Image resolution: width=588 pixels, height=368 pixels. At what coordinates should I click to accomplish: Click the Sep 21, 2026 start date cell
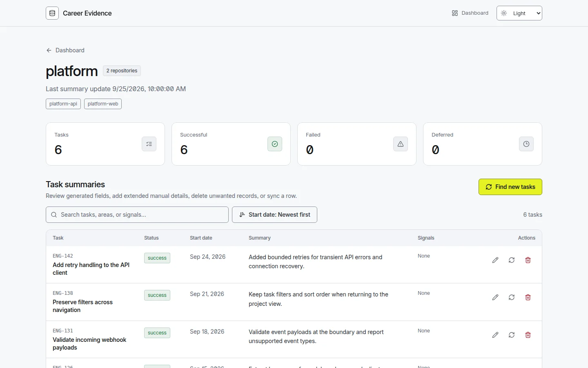pyautogui.click(x=207, y=294)
